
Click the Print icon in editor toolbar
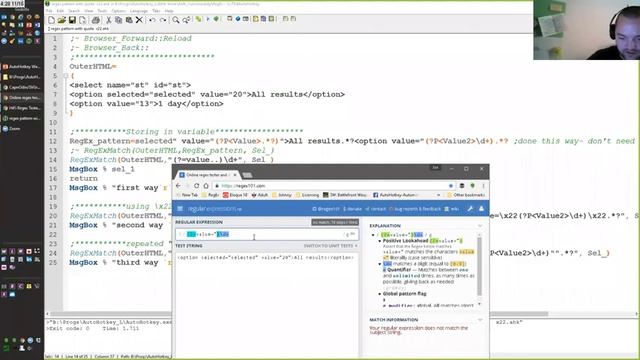tap(96, 20)
